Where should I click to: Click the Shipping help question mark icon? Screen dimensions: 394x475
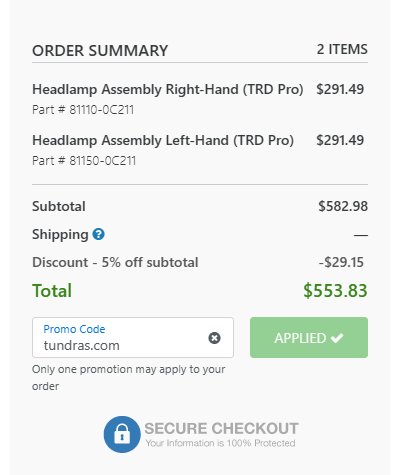(98, 234)
